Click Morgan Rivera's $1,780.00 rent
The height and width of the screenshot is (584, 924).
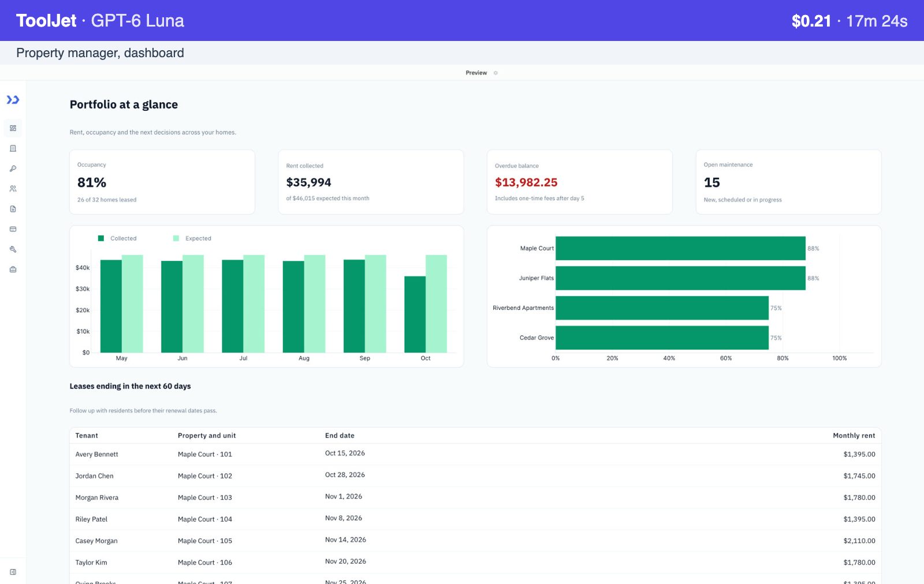point(859,497)
